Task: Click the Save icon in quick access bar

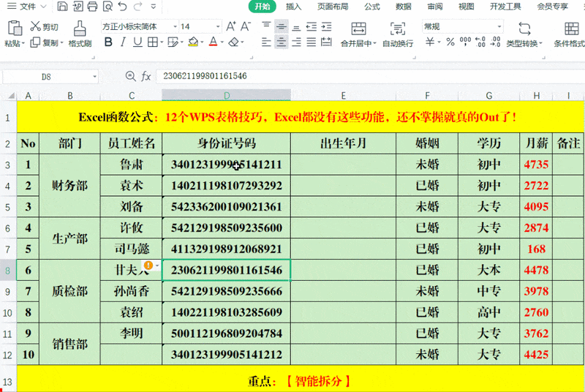Action: [61, 7]
